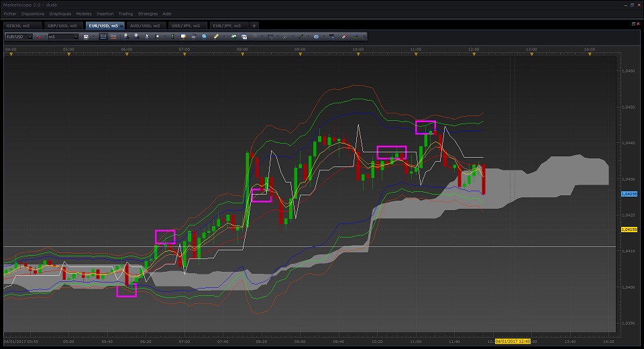Add a new chart tab with plus
The height and width of the screenshot is (349, 644).
[x=254, y=26]
